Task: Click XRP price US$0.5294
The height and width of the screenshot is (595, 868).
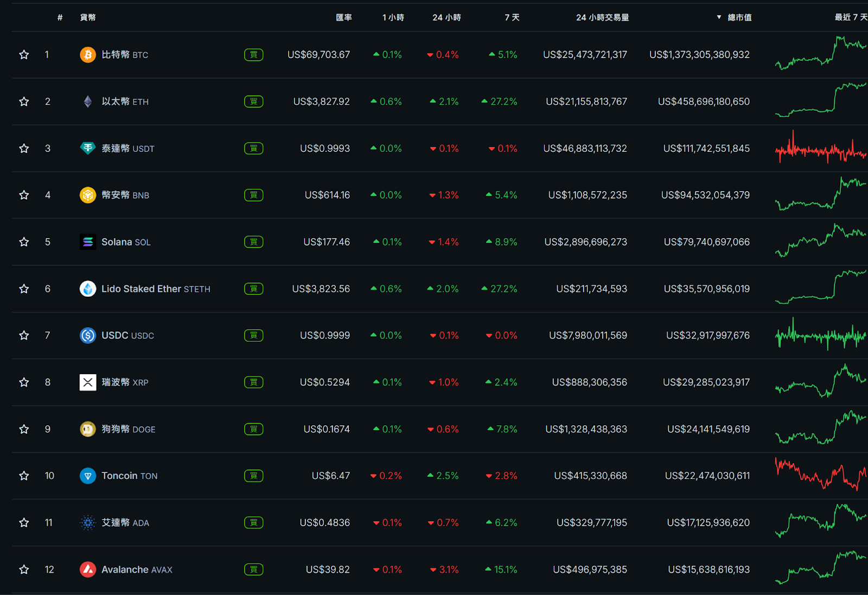Action: (325, 382)
